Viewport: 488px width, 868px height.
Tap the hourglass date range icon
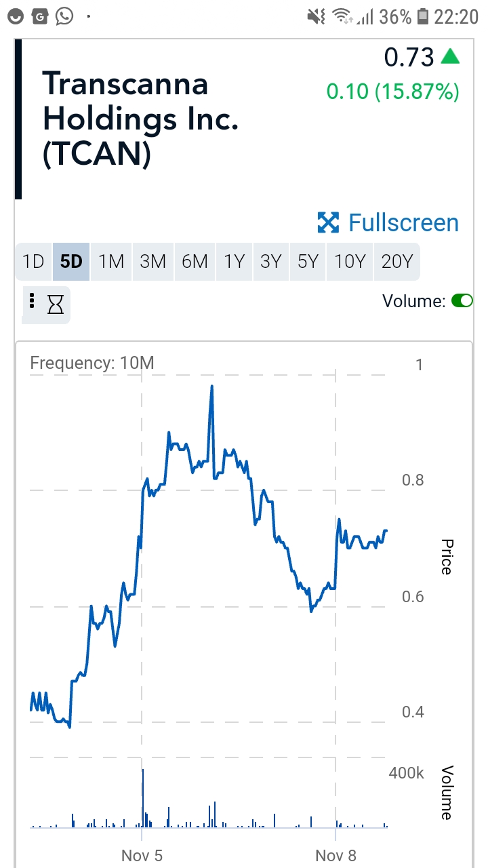click(55, 305)
